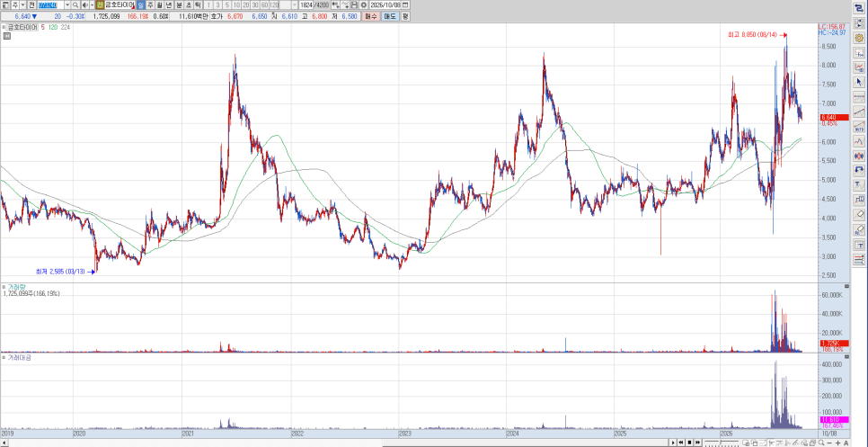Click the save disk icon in top toolbar

pos(354,4)
